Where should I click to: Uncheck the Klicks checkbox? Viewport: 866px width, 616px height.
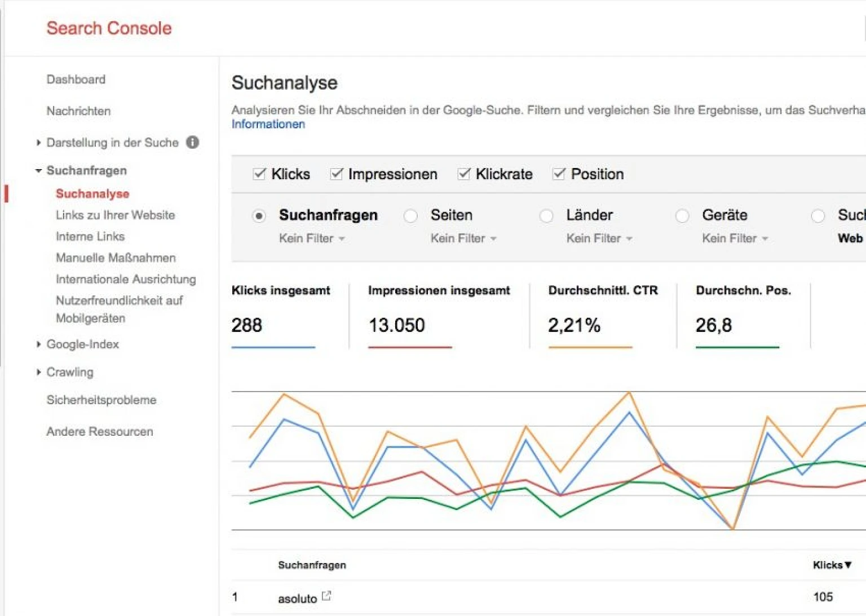pyautogui.click(x=259, y=174)
